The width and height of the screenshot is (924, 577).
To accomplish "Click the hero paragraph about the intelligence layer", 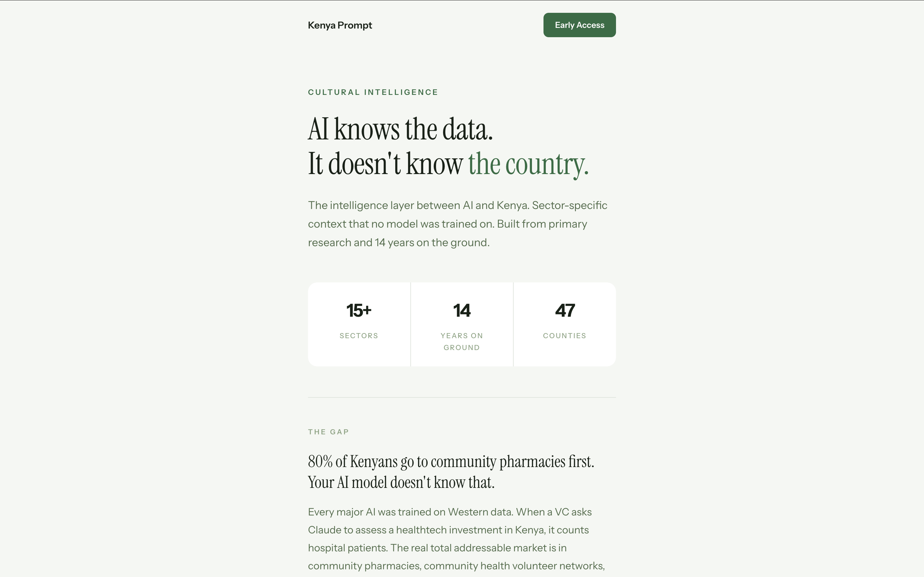I will click(458, 224).
